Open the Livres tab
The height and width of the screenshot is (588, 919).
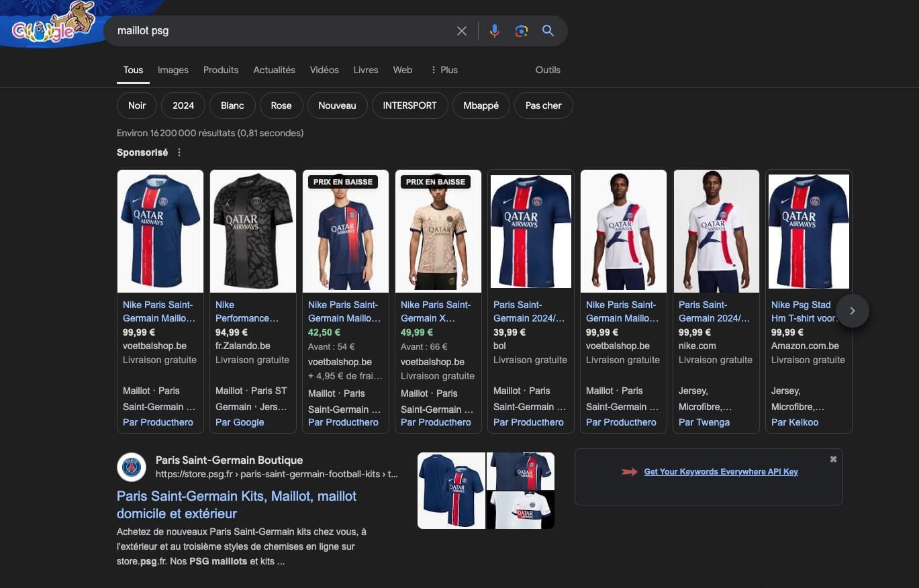pyautogui.click(x=366, y=70)
